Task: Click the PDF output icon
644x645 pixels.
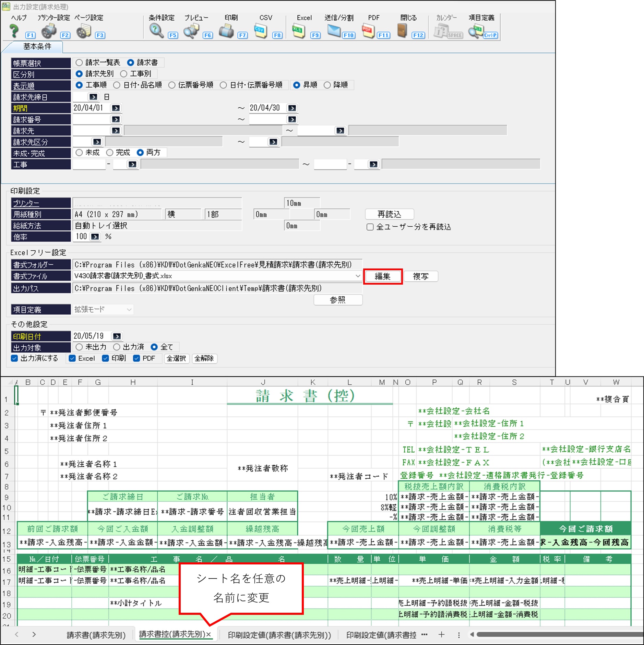Action: tap(368, 32)
